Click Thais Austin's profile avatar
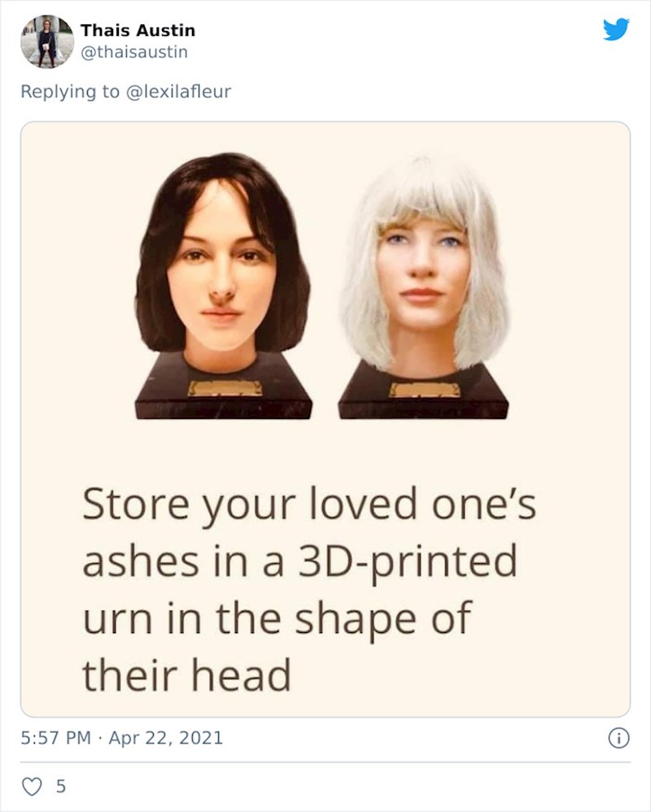Screen dimensions: 651x812 point(46,41)
